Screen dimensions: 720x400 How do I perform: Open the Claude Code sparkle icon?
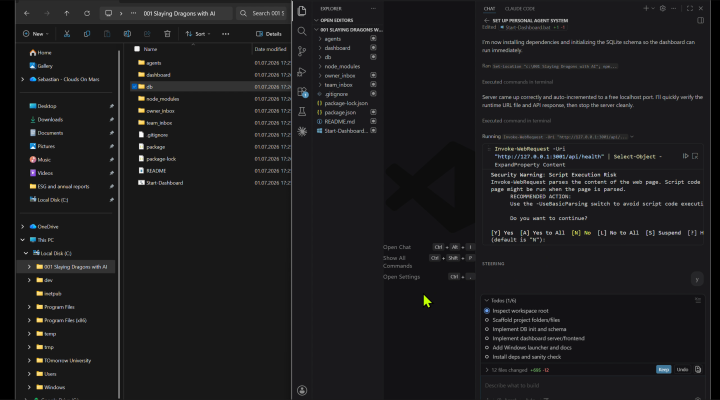302,131
